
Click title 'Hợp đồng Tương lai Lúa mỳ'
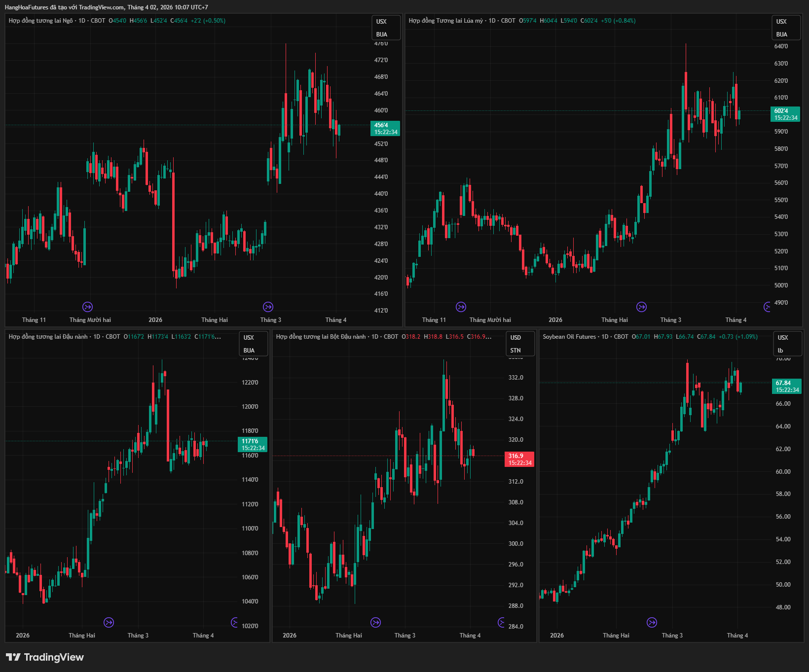tap(446, 21)
